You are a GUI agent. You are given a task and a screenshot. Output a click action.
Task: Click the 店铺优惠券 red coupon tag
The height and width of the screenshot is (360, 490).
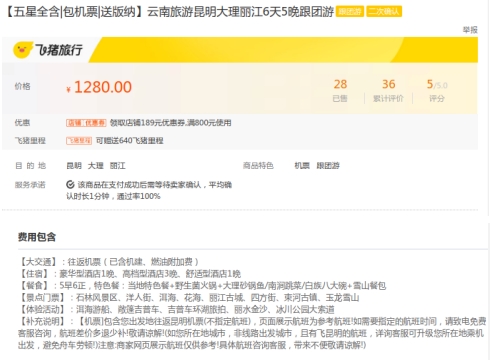coord(86,123)
